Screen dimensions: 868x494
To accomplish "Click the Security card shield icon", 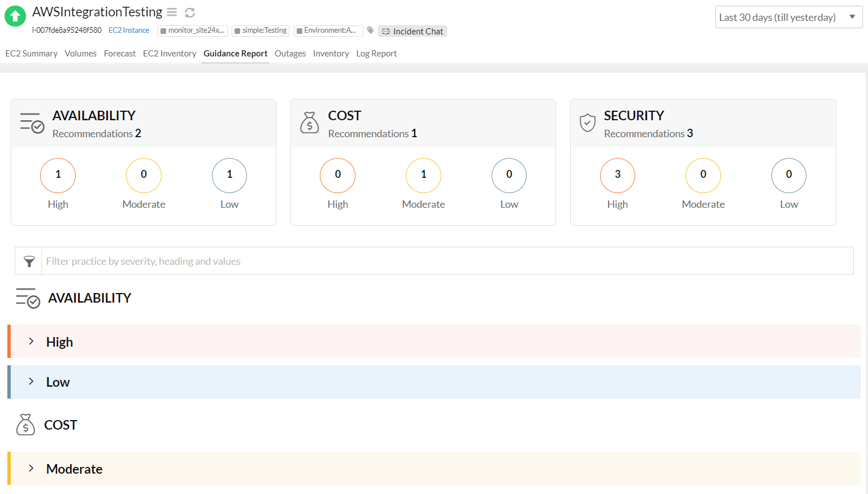I will click(x=588, y=123).
